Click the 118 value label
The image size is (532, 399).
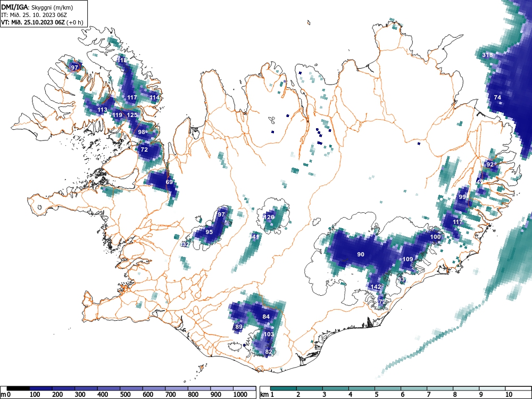tap(122, 60)
